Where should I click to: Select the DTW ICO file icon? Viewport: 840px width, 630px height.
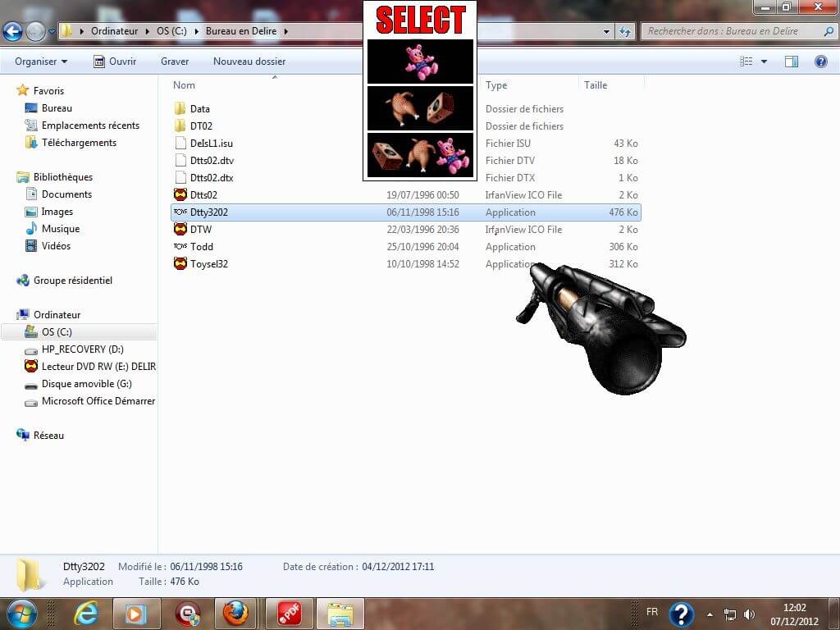coord(180,229)
